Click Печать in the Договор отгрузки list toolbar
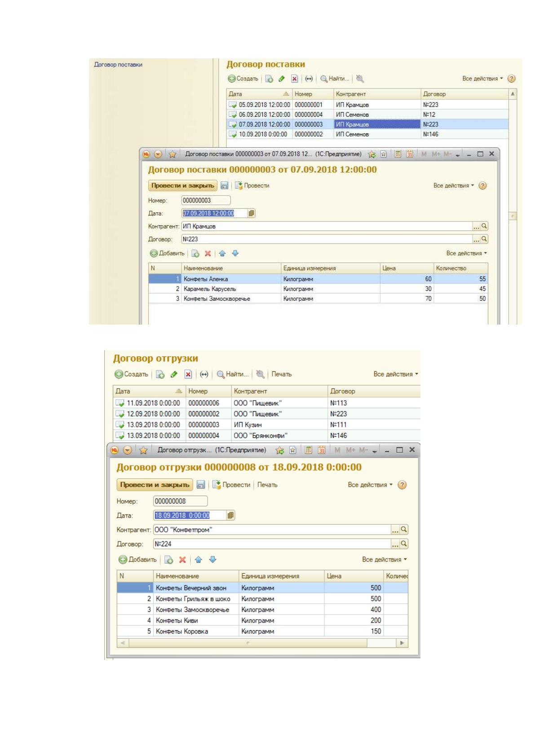 coord(282,374)
